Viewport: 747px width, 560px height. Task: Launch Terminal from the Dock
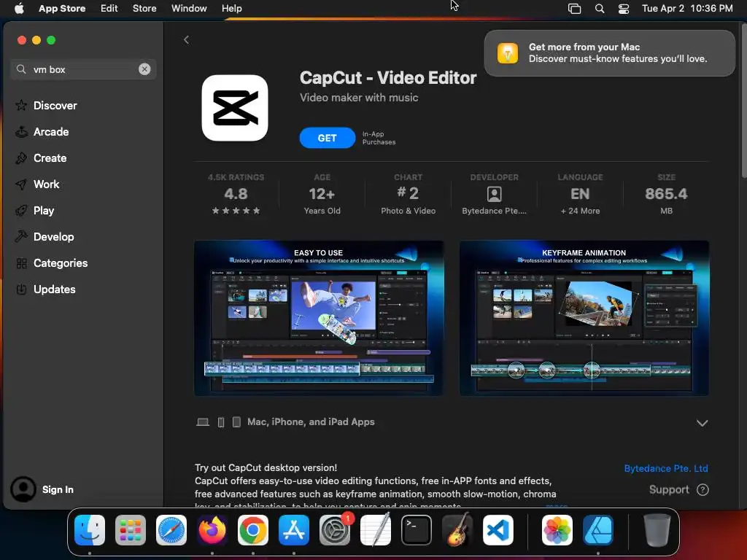tap(417, 530)
